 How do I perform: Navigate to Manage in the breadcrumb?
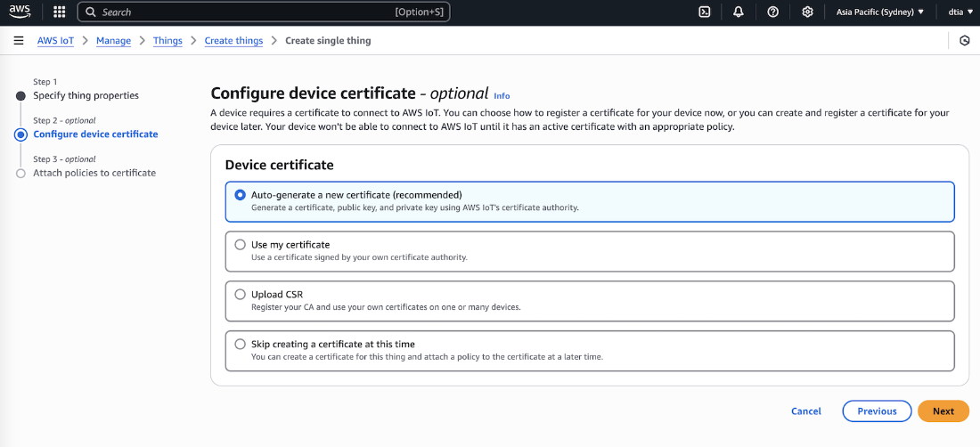(113, 41)
